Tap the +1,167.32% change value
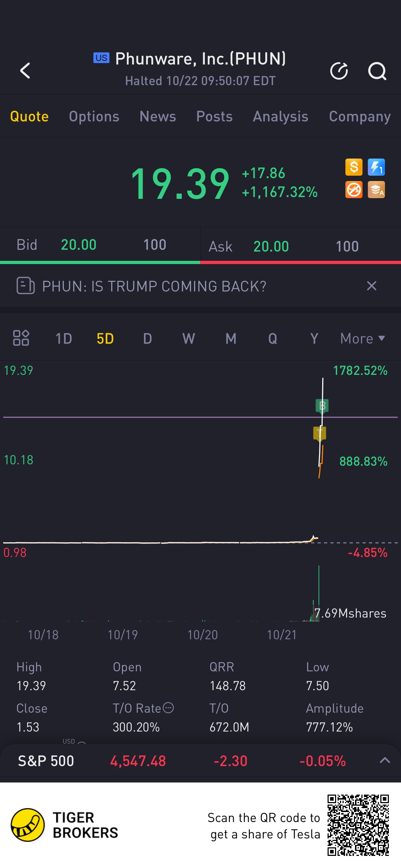Image resolution: width=401 pixels, height=868 pixels. [280, 192]
